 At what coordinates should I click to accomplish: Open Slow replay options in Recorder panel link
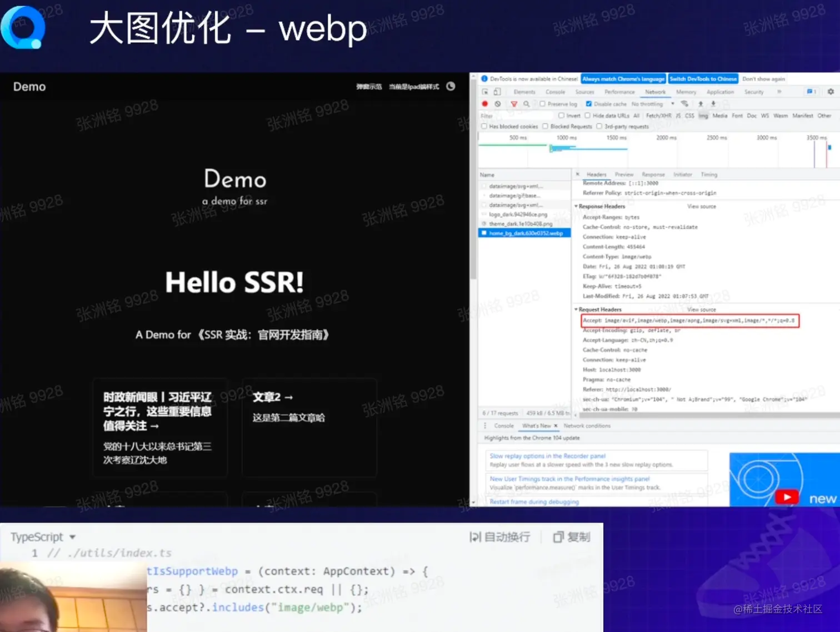click(548, 456)
